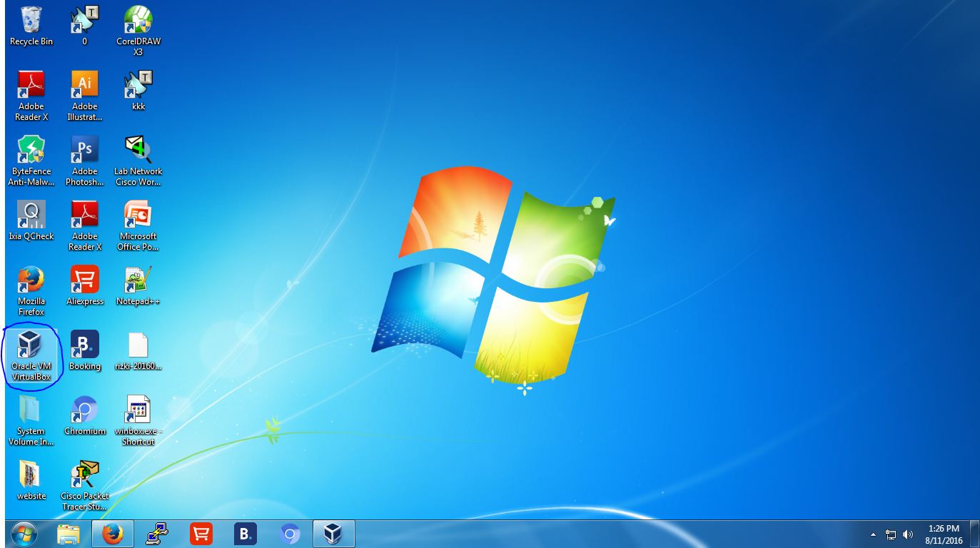Expand the hidden system tray icons
This screenshot has height=548, width=980.
(872, 533)
